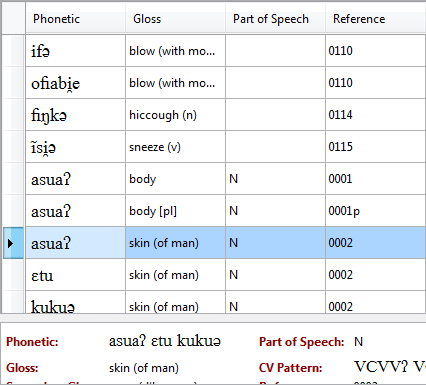The image size is (426, 385).
Task: Click the Gloss value skin (of man) below
Action: point(144,368)
